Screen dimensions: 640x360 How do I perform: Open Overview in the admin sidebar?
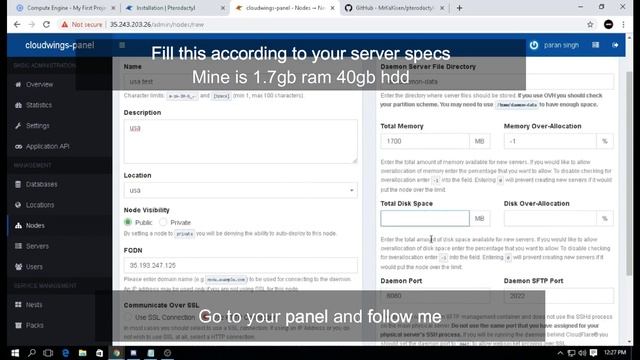click(39, 84)
